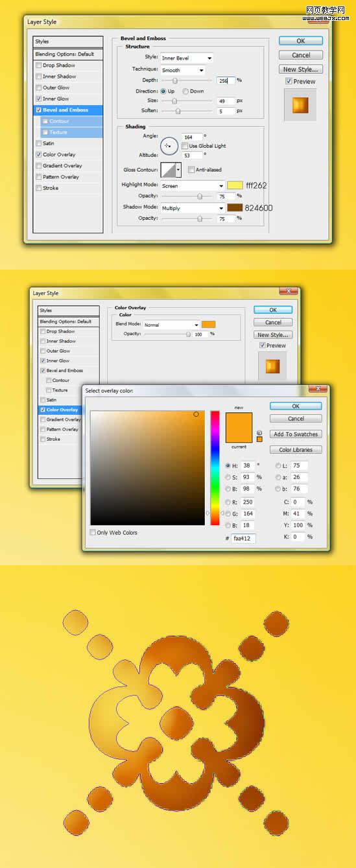Select the H hue radio button

coord(228,465)
